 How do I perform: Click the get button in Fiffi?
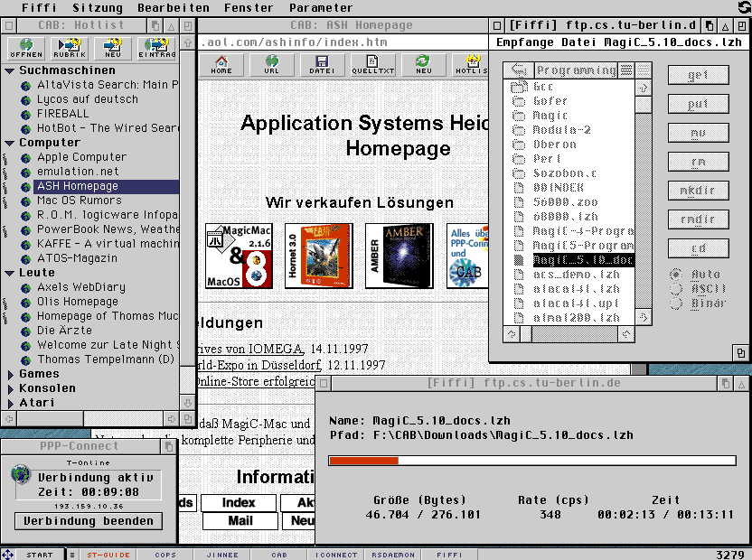tap(699, 75)
